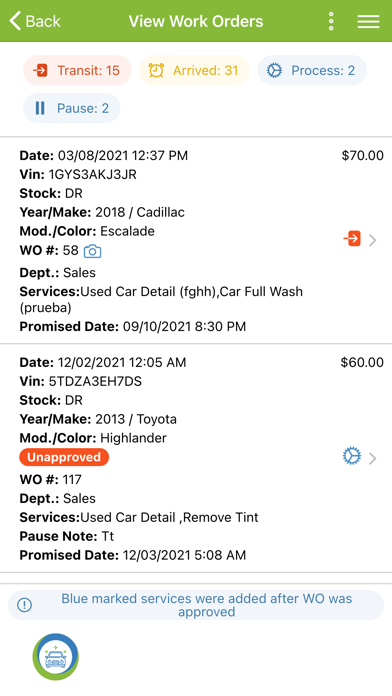
Task: Click the orange transit status icon on Cadillac order
Action: [352, 239]
